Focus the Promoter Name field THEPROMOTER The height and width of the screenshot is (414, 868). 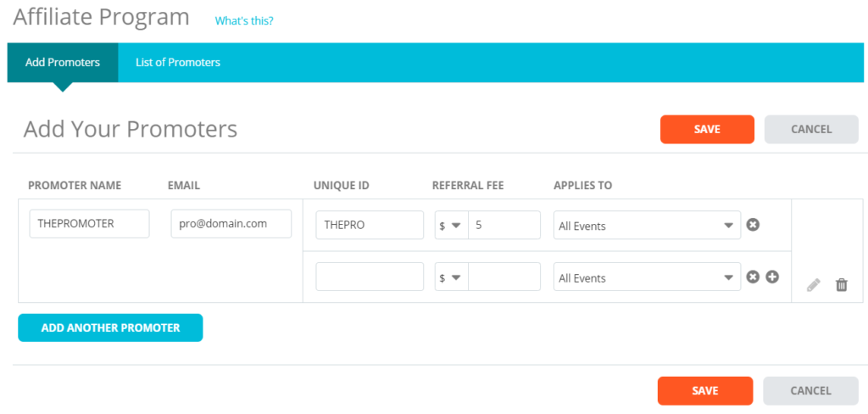pyautogui.click(x=89, y=224)
